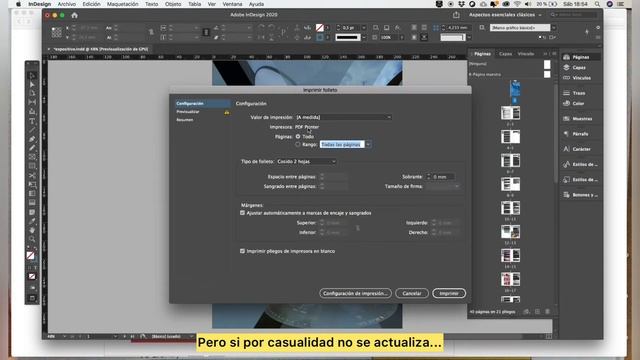Viewport: 640px width, 360px height.
Task: Open the stroke weight dropdown
Action: point(364,28)
